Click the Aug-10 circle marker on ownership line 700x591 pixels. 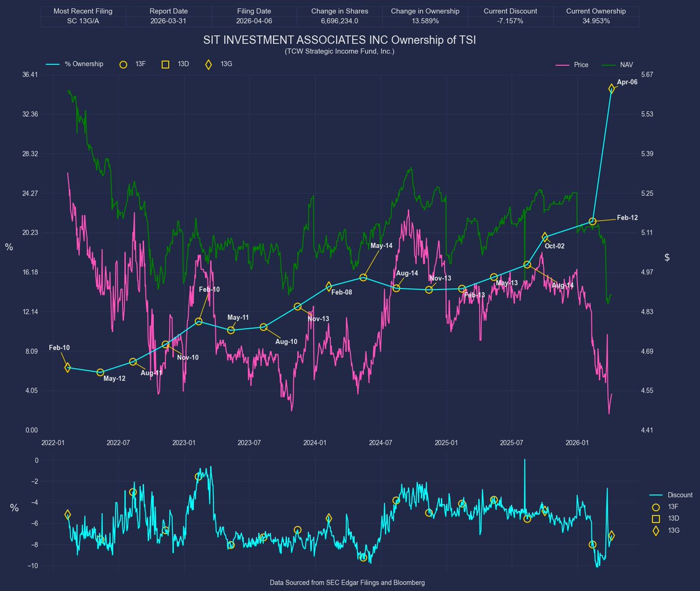point(264,327)
